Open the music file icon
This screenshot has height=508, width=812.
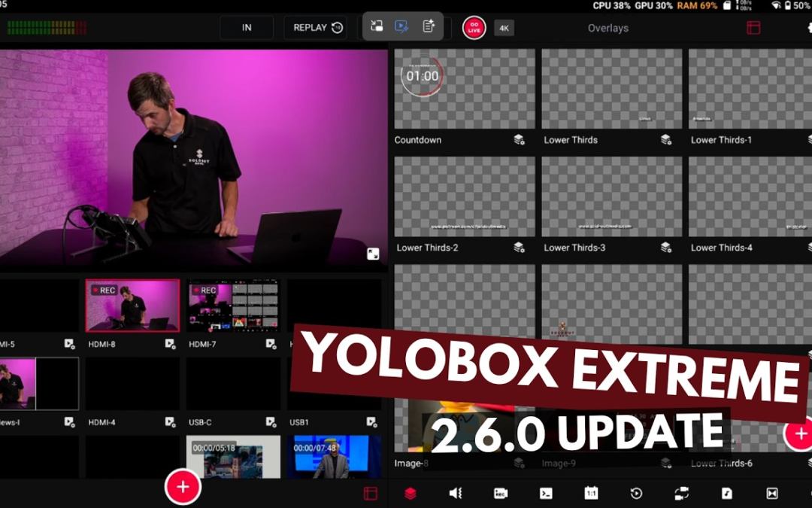pos(727,494)
